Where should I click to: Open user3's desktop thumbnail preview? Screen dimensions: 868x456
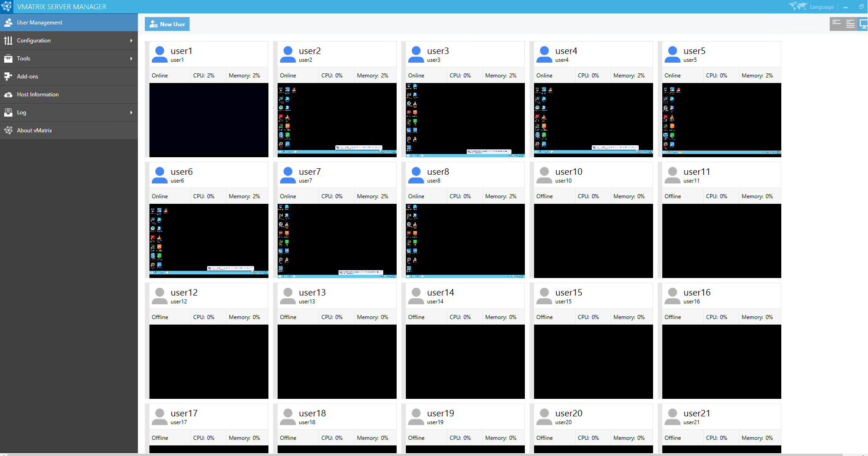(464, 120)
